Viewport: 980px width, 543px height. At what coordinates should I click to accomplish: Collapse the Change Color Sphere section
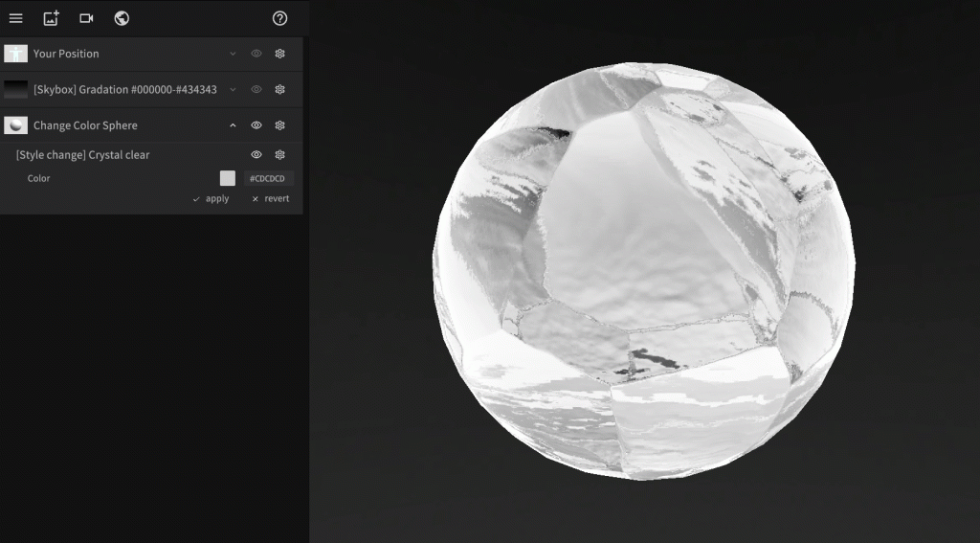coord(233,125)
